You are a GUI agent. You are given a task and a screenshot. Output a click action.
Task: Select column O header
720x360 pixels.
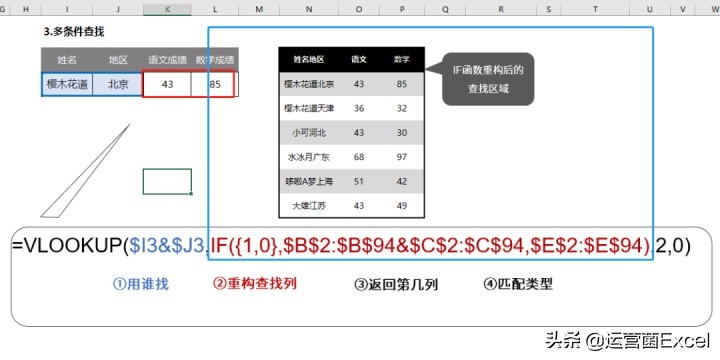click(359, 9)
